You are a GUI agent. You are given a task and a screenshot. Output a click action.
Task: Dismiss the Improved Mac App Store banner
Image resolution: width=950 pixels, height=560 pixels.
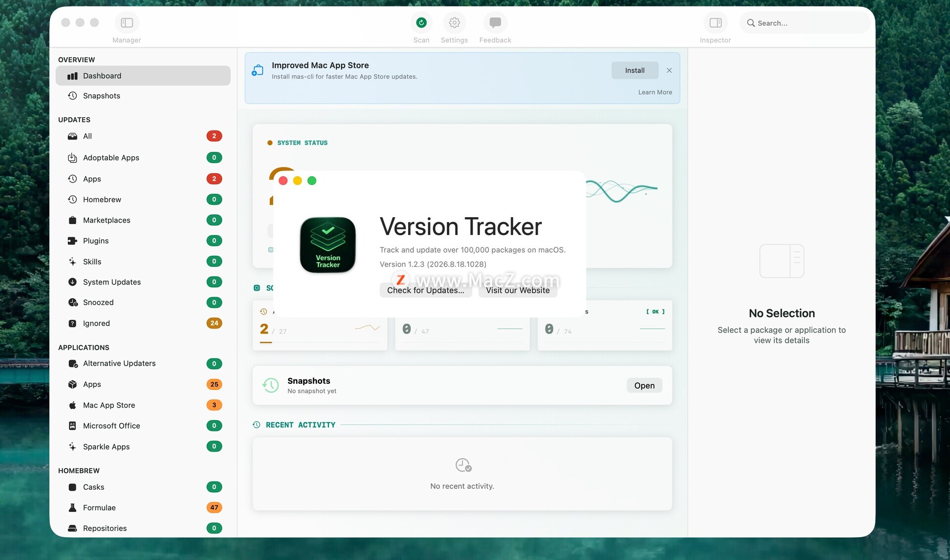tap(669, 70)
